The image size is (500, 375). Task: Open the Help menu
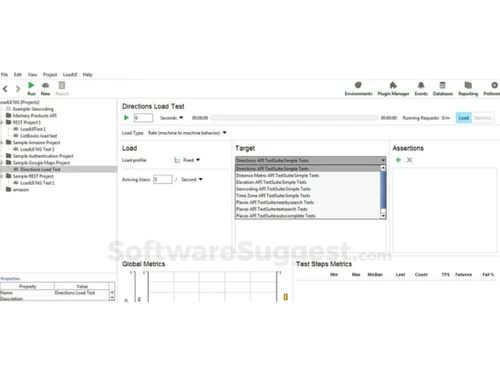pos(87,74)
